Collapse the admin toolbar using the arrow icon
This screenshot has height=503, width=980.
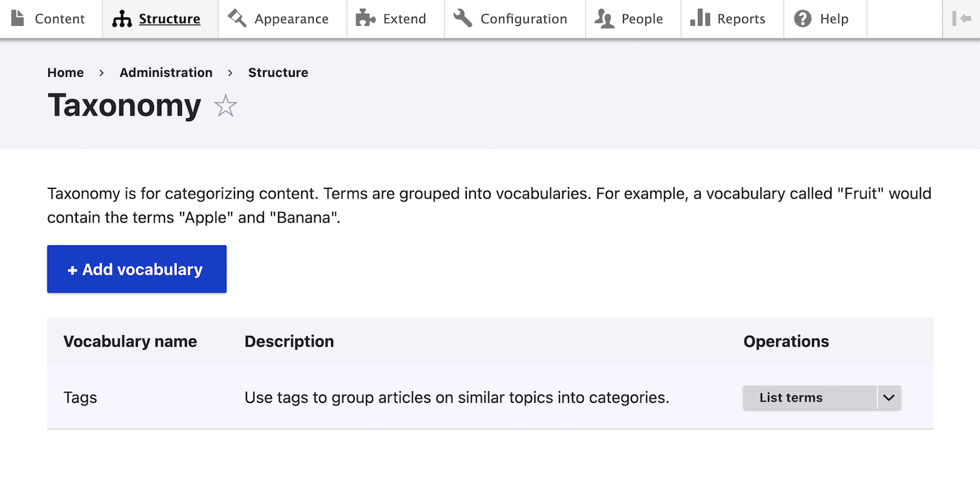pos(961,19)
